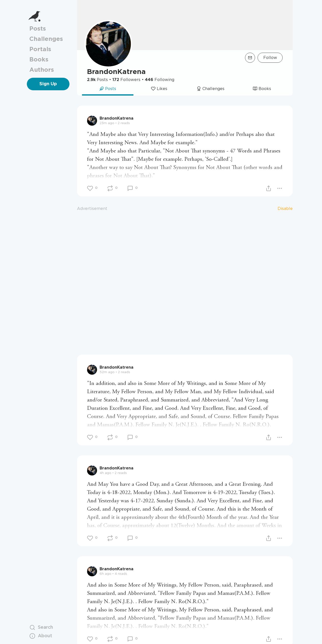Viewport: 322px width, 644px height.
Task: Repost the 23m ago post
Action: pos(110,188)
